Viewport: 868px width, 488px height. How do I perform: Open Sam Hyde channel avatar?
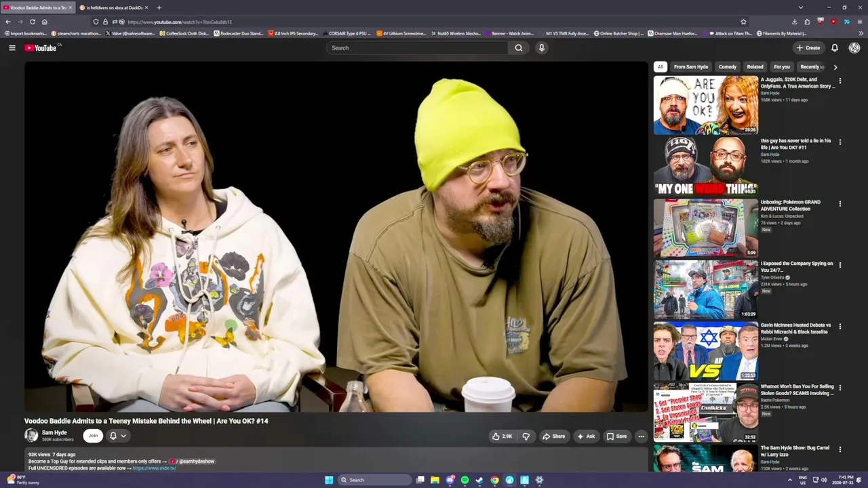[31, 435]
